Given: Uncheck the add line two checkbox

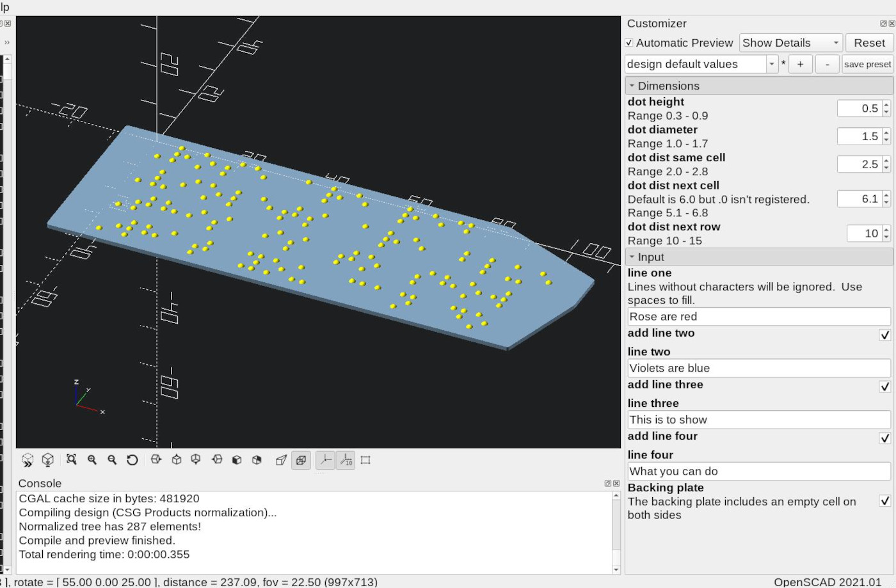Looking at the screenshot, I should pos(885,335).
